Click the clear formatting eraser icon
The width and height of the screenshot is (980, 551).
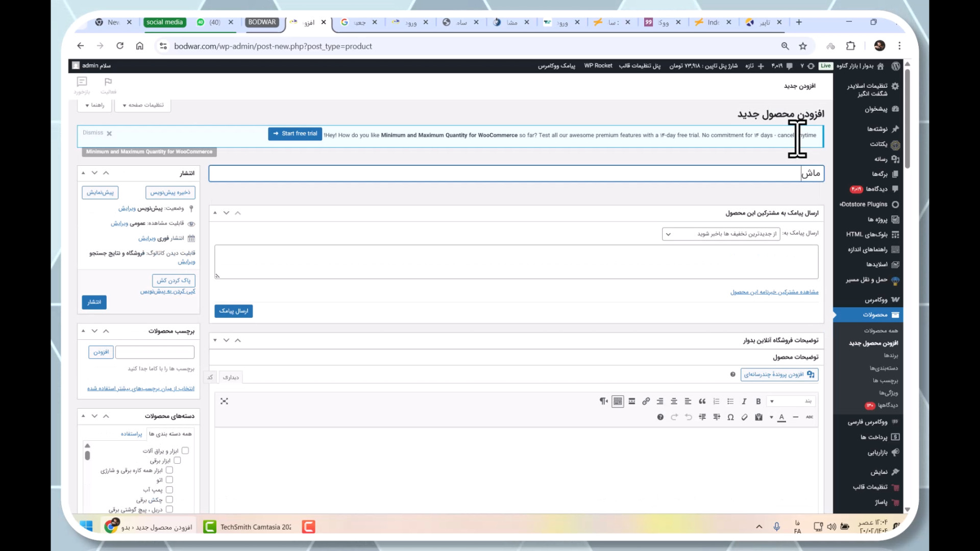tap(745, 417)
